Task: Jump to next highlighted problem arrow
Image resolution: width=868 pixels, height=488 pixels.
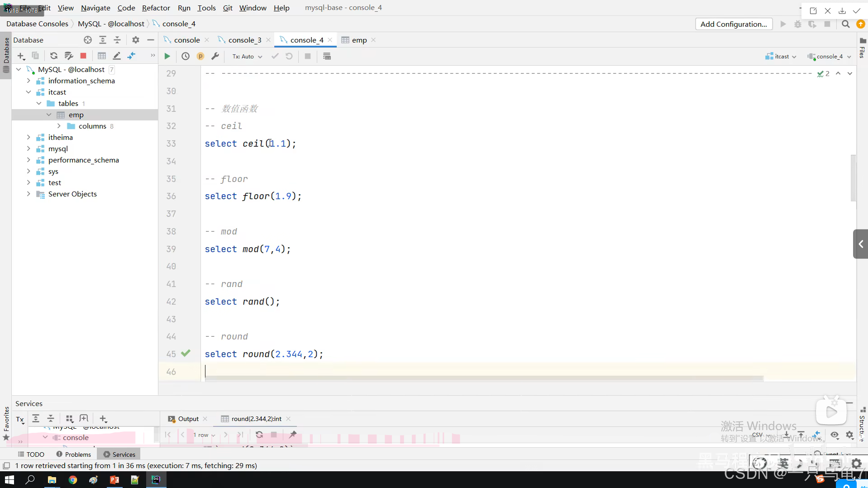Action: click(850, 73)
